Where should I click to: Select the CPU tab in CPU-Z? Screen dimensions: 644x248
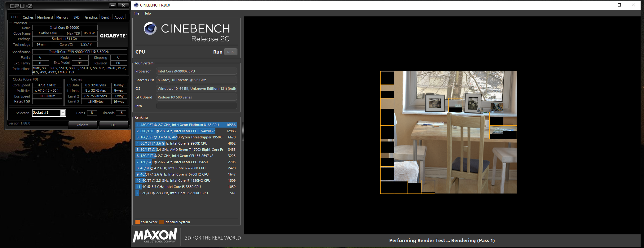(x=14, y=17)
